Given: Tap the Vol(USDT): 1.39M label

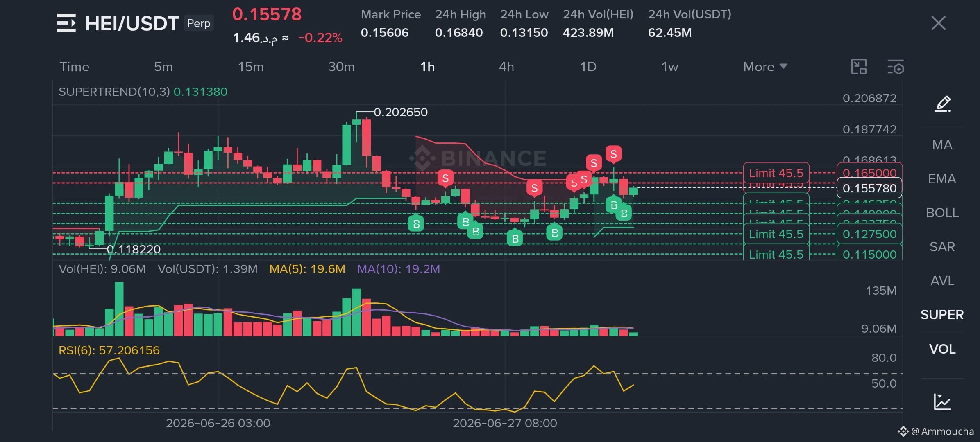Looking at the screenshot, I should pyautogui.click(x=208, y=269).
